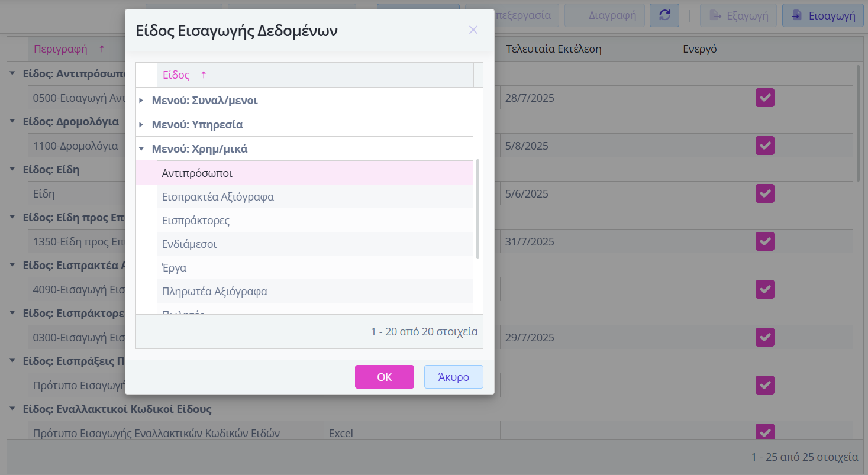Click the sort arrow beside Είδος header

pyautogui.click(x=204, y=75)
